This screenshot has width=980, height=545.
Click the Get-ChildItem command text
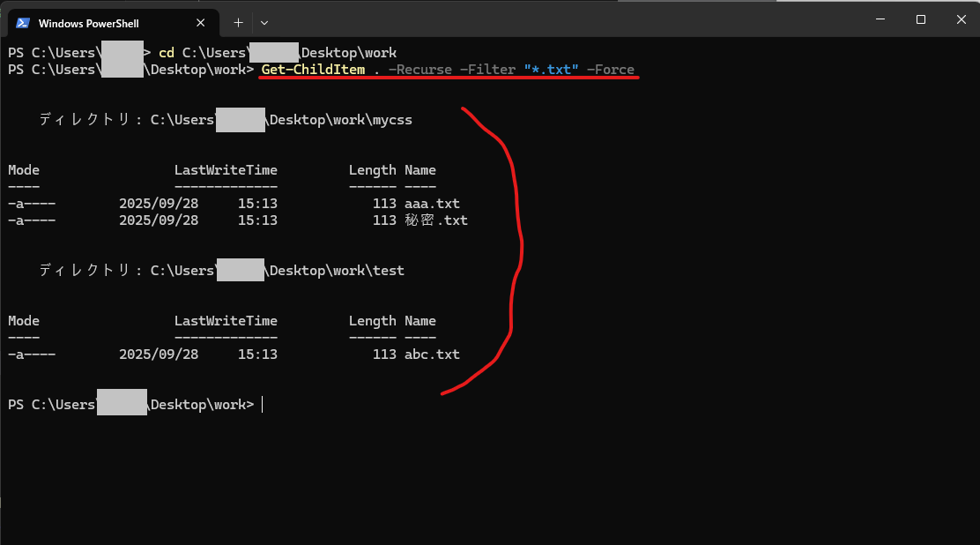pyautogui.click(x=313, y=70)
